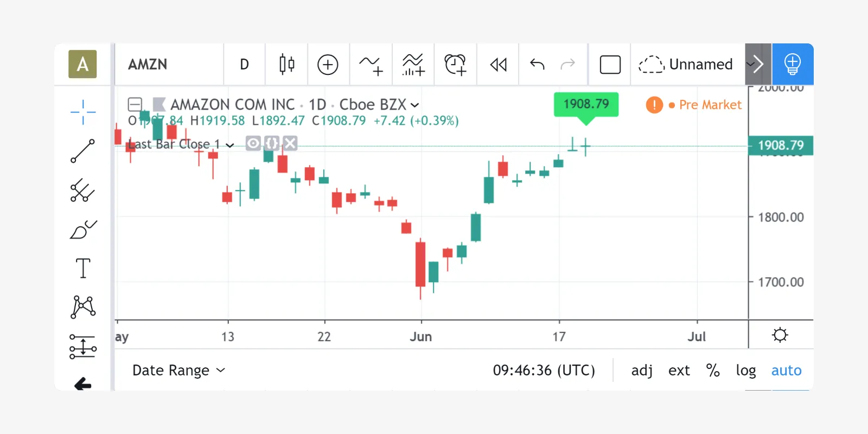Create an alert with alarm clock icon
The image size is (868, 434).
[x=455, y=65]
